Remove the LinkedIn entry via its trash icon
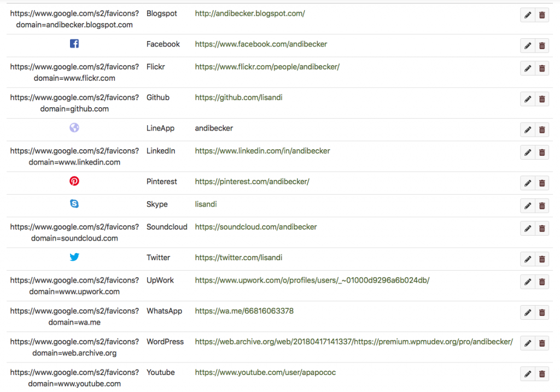Image resolution: width=560 pixels, height=392 pixels. pos(542,153)
